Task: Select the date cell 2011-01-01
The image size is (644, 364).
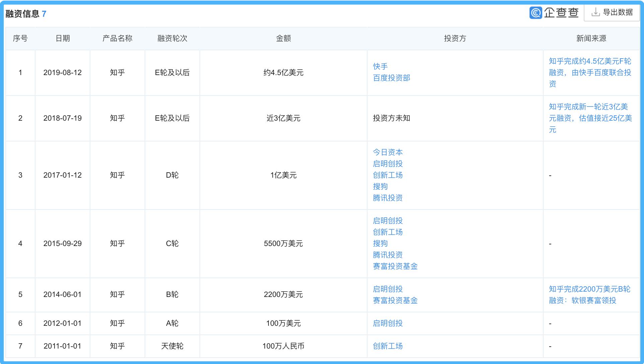Action: pos(63,346)
